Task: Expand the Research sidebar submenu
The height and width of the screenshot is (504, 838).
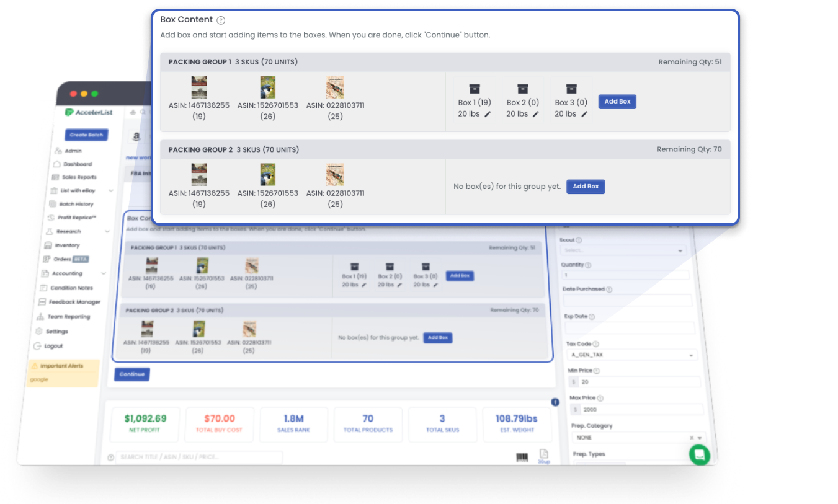Action: click(x=108, y=231)
